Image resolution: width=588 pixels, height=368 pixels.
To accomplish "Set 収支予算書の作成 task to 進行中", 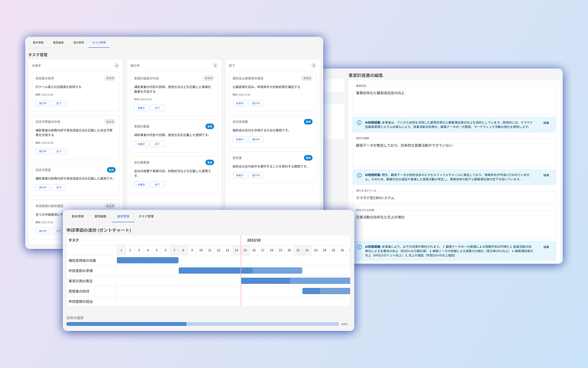I will (42, 151).
